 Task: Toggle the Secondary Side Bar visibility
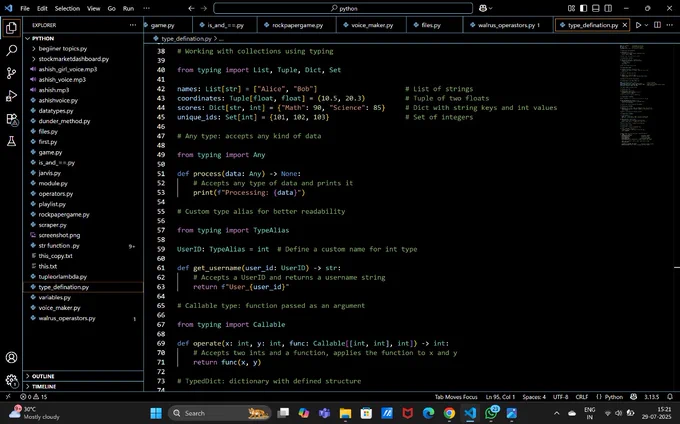(x=608, y=8)
